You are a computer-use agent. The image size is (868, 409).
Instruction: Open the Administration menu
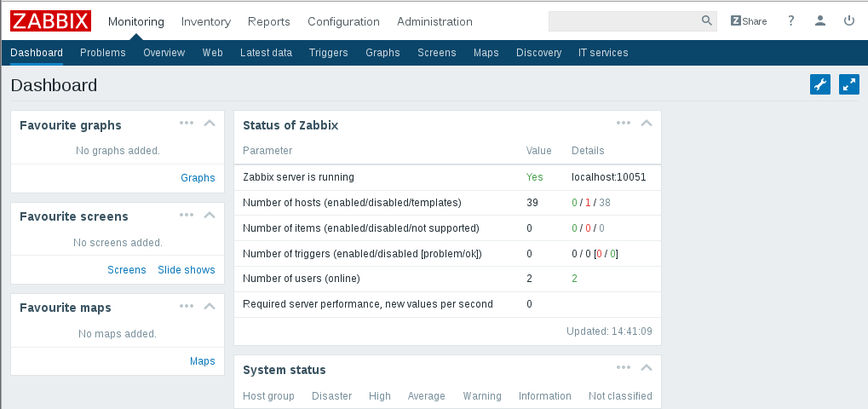[x=434, y=21]
